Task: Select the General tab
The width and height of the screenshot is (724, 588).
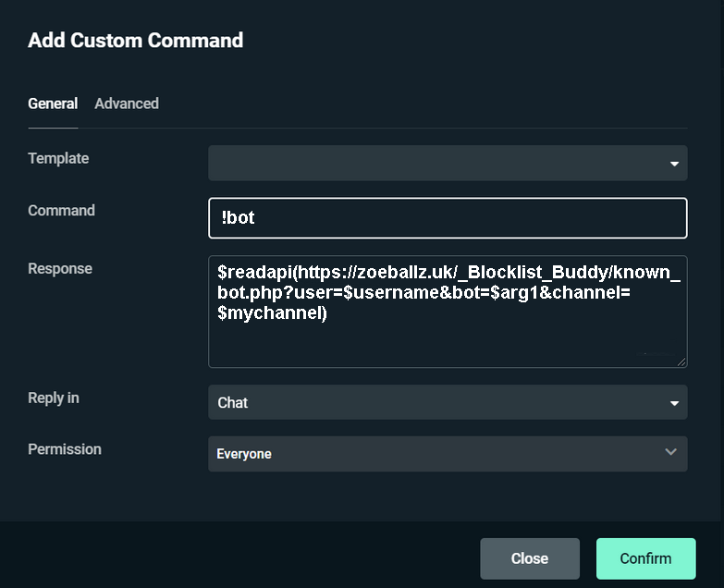Action: pos(53,104)
